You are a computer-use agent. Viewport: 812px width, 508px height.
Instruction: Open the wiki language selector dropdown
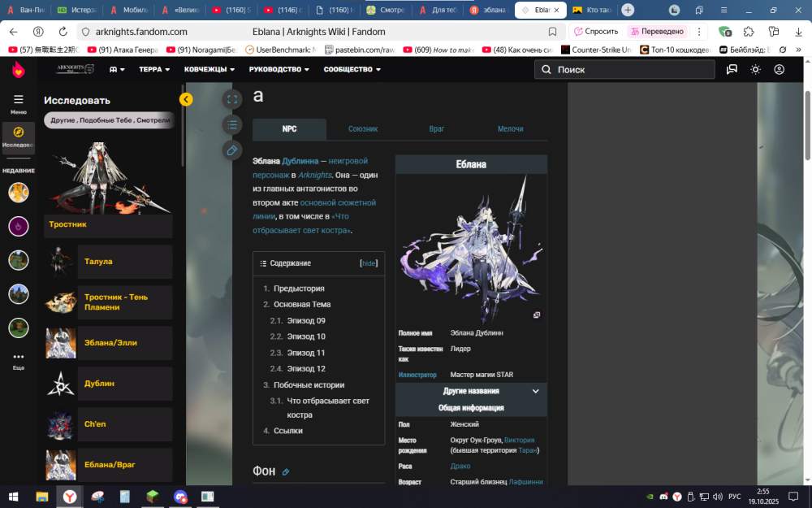click(x=117, y=69)
